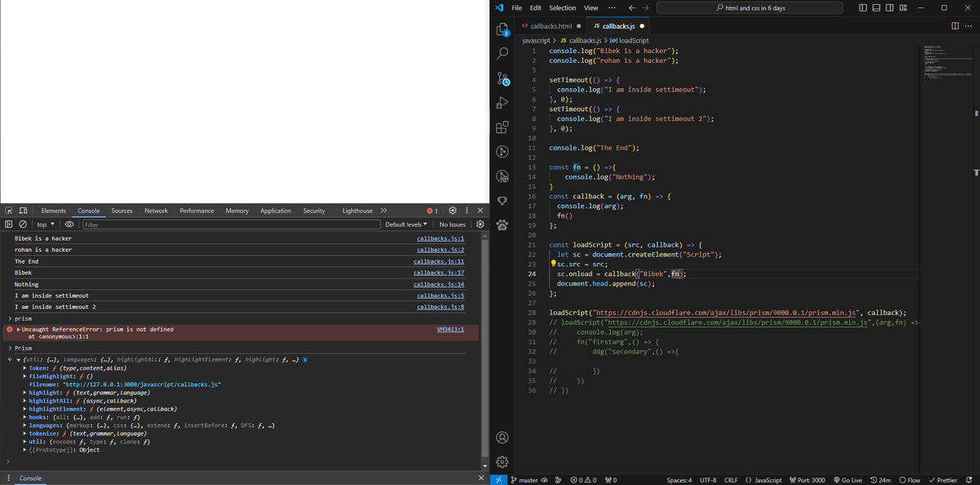Open VS Code File menu

pyautogui.click(x=516, y=7)
